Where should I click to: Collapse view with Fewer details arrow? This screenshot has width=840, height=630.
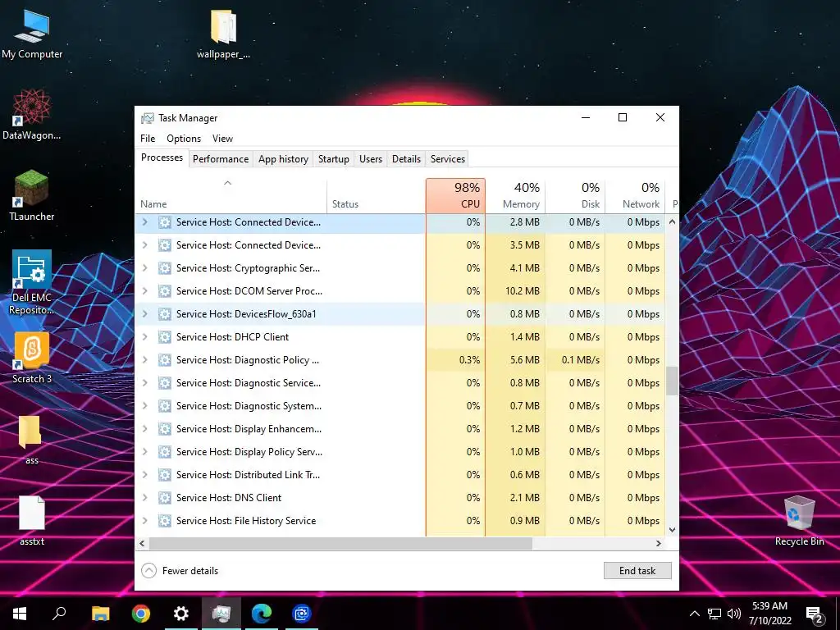click(149, 571)
